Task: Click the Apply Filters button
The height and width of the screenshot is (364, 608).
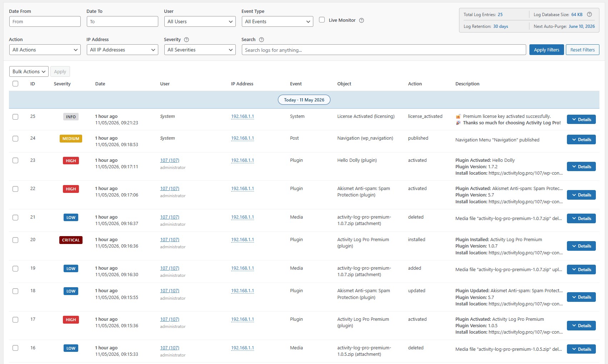Action: (547, 50)
